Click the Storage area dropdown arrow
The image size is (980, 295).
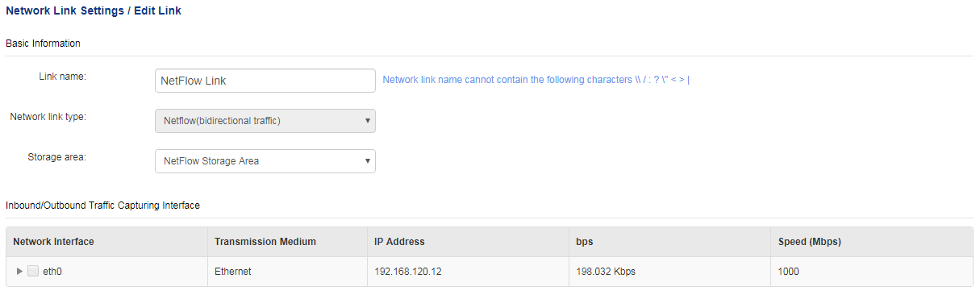[368, 161]
